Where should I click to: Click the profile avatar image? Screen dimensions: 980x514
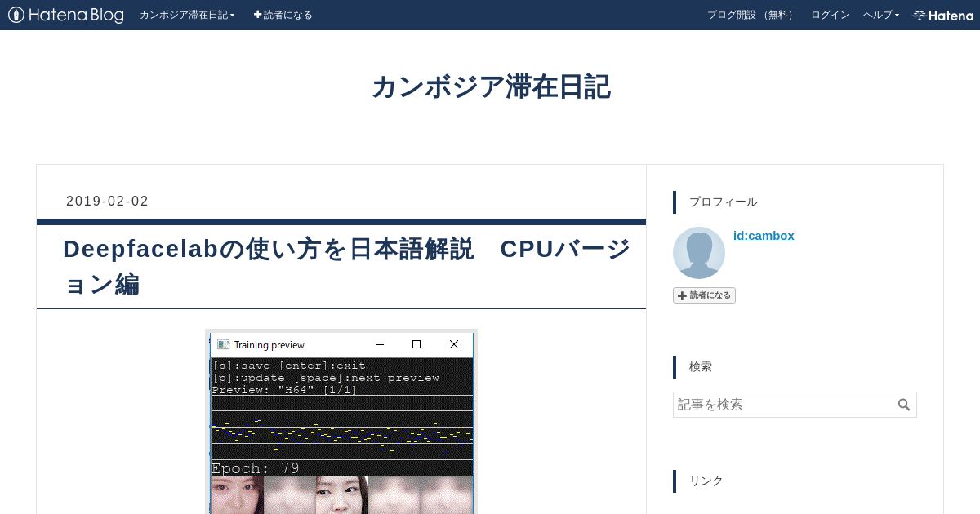click(x=699, y=253)
